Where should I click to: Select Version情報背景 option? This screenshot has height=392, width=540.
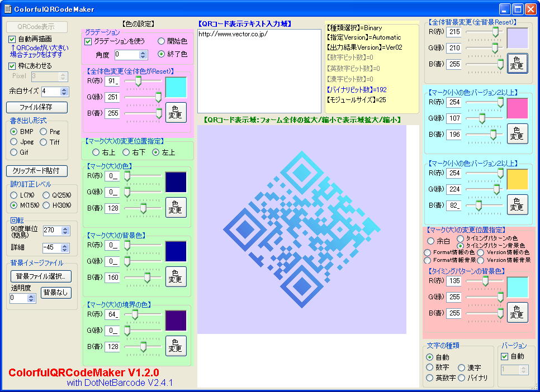coord(481,260)
